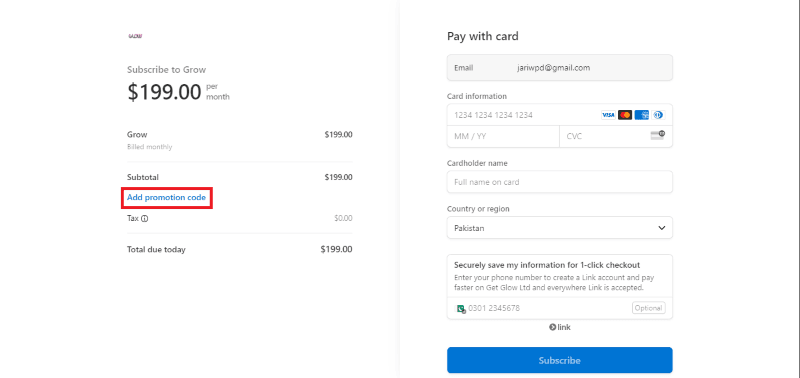Viewport: 800px width, 378px height.
Task: Click the dropdown chevron beside Pakistan
Action: coord(662,228)
